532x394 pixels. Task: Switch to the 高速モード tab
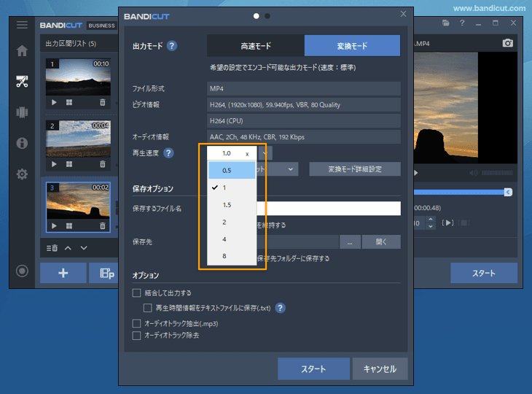click(255, 46)
